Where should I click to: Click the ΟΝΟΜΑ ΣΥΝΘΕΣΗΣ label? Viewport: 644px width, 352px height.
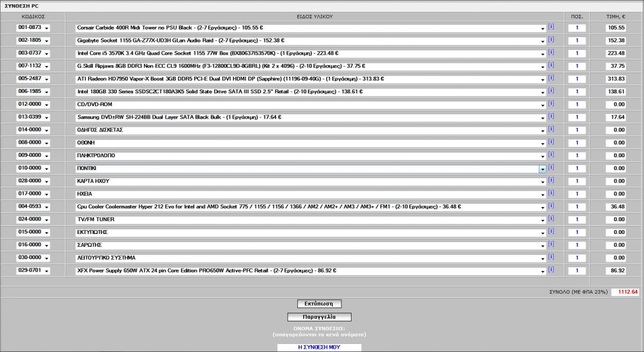[319, 328]
